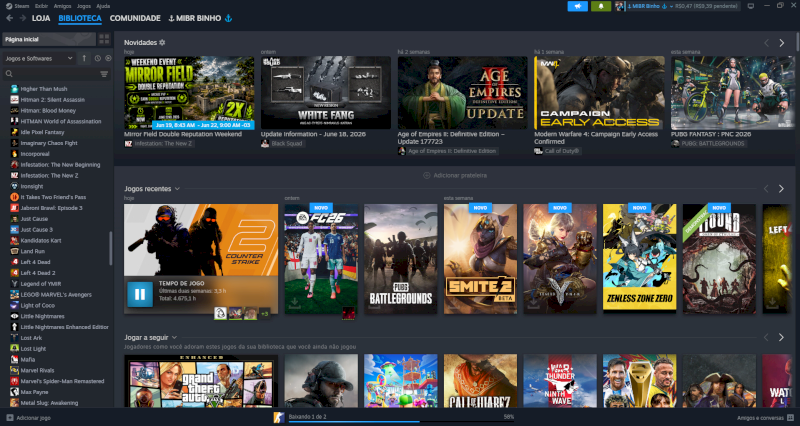The image size is (800, 426).
Task: Click the Página inicial button
Action: 49,39
